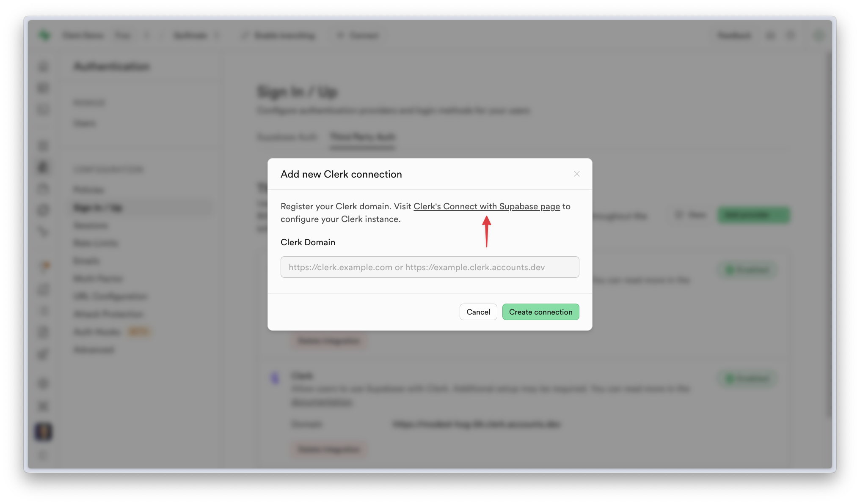Click the vertical scrollbar on right edge

[828, 235]
